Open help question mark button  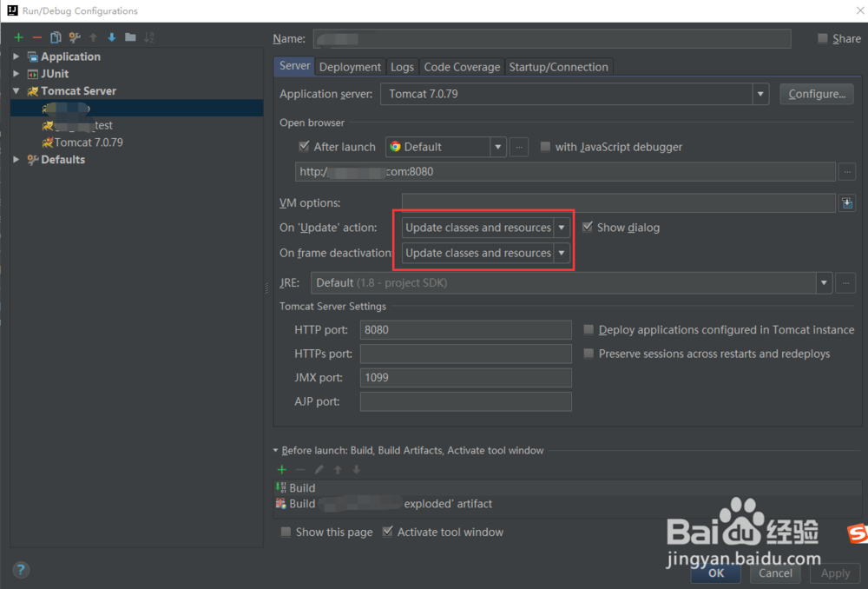(21, 570)
